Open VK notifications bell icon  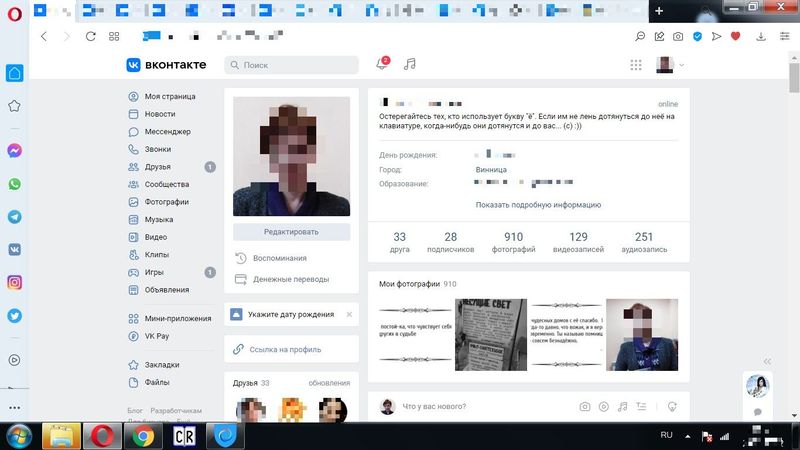point(382,65)
